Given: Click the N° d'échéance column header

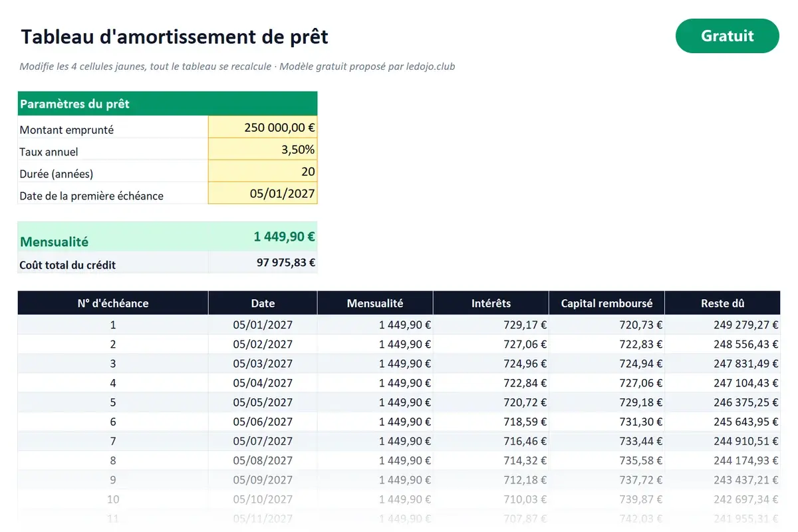Looking at the screenshot, I should coord(113,303).
